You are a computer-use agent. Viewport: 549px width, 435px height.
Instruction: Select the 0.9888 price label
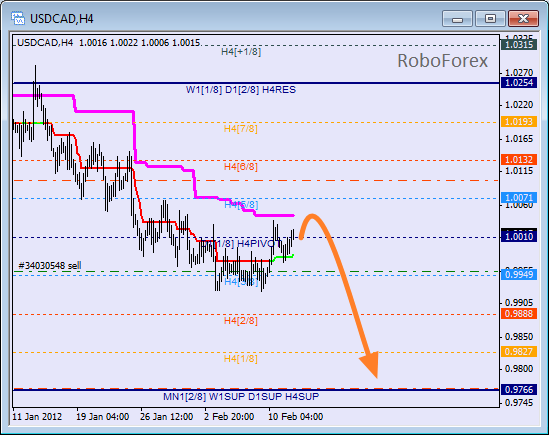click(519, 313)
